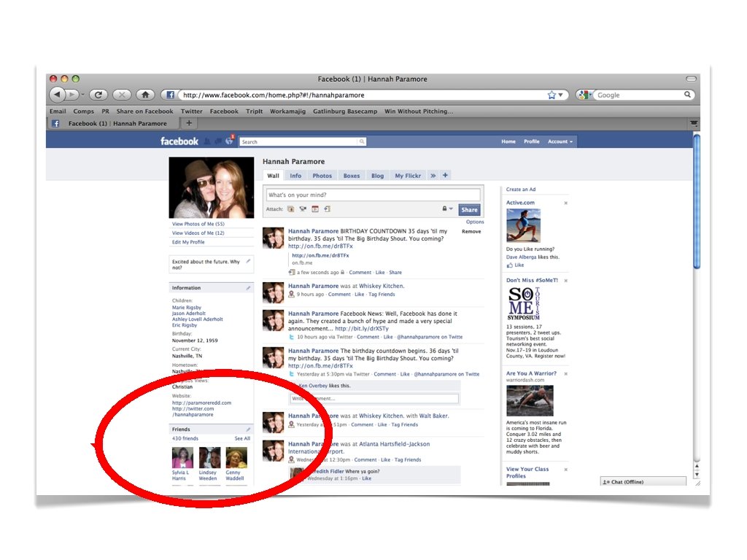Viewport: 747px width, 560px height.
Task: Open the Blog tab
Action: [377, 175]
